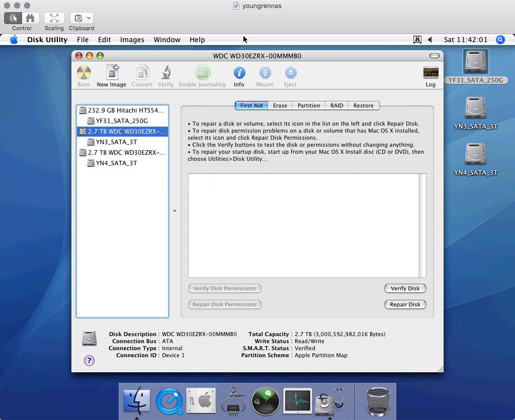Click the menu bar clock Sat 11:42:01

click(466, 40)
